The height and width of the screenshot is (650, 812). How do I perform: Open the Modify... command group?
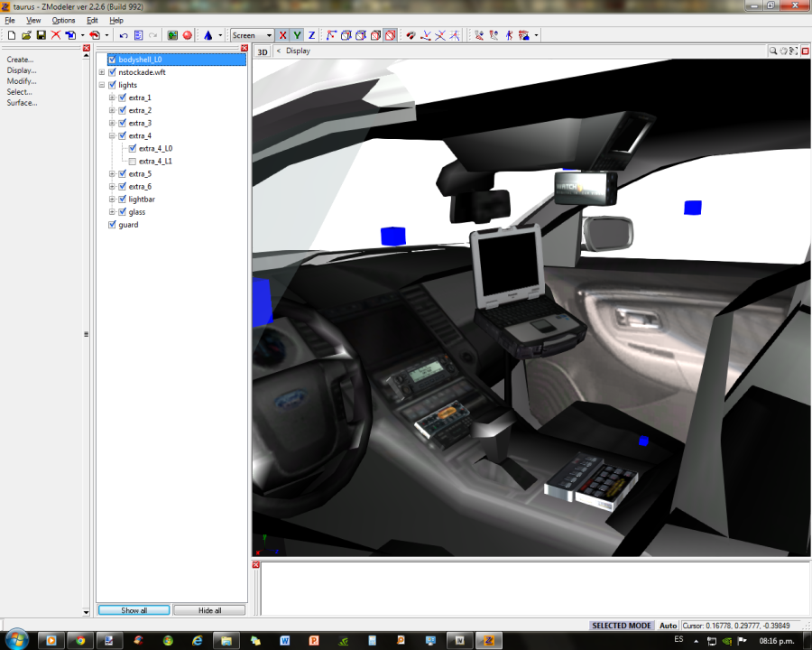(x=21, y=81)
